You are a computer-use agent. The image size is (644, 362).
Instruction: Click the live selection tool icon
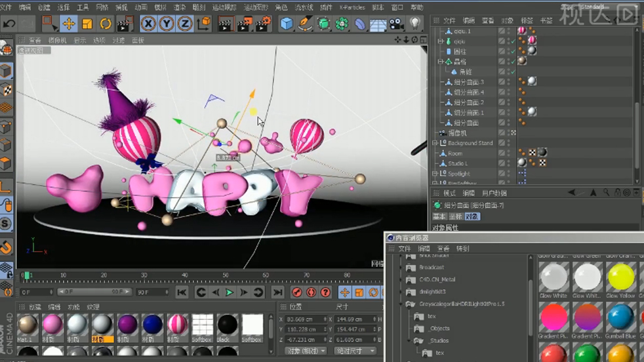click(50, 24)
